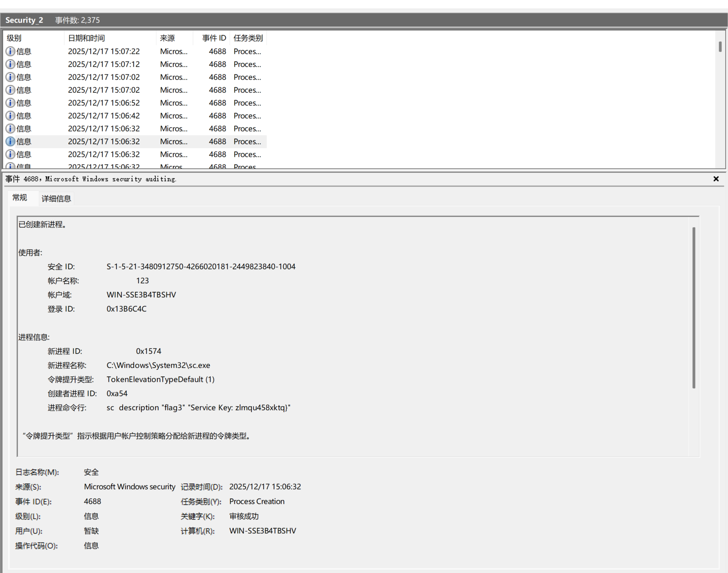This screenshot has height=573, width=728.
Task: Click the logon ID value 0x13B6C4C
Action: pyautogui.click(x=126, y=309)
